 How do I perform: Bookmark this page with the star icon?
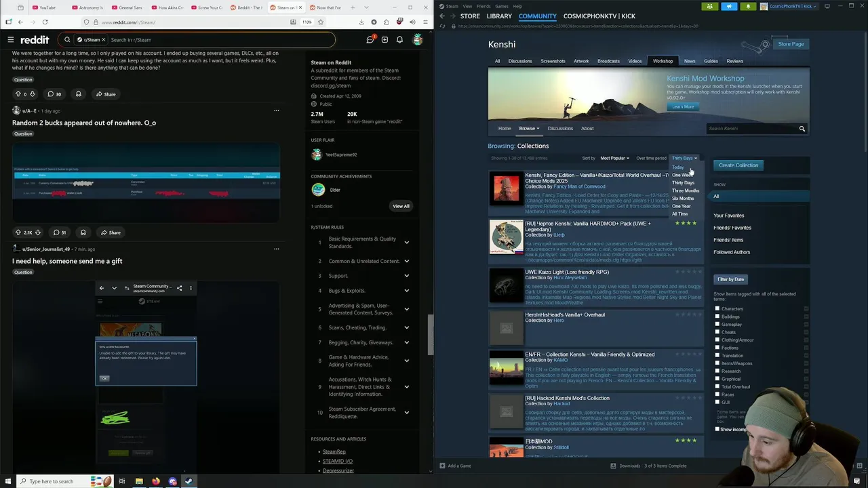click(x=320, y=22)
